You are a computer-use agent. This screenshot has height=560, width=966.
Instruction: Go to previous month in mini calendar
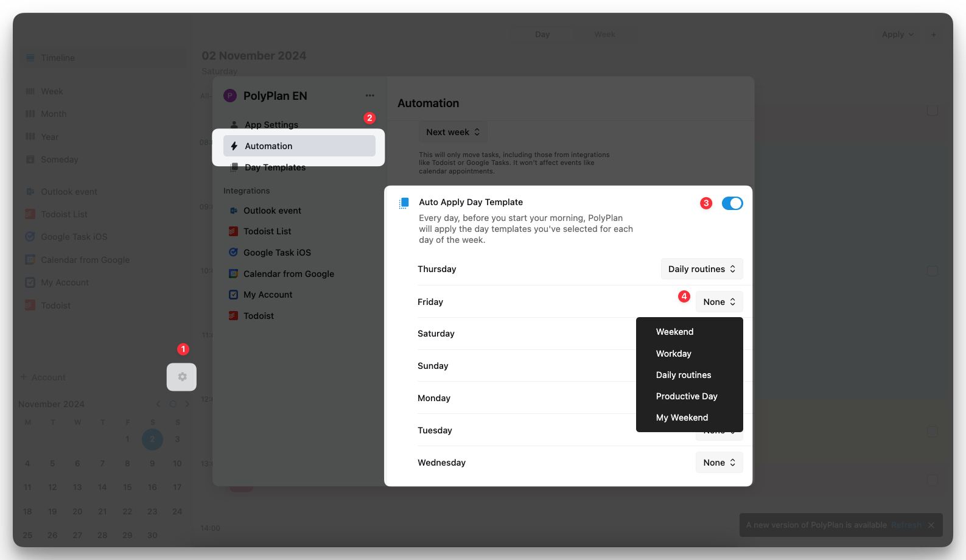coord(158,404)
